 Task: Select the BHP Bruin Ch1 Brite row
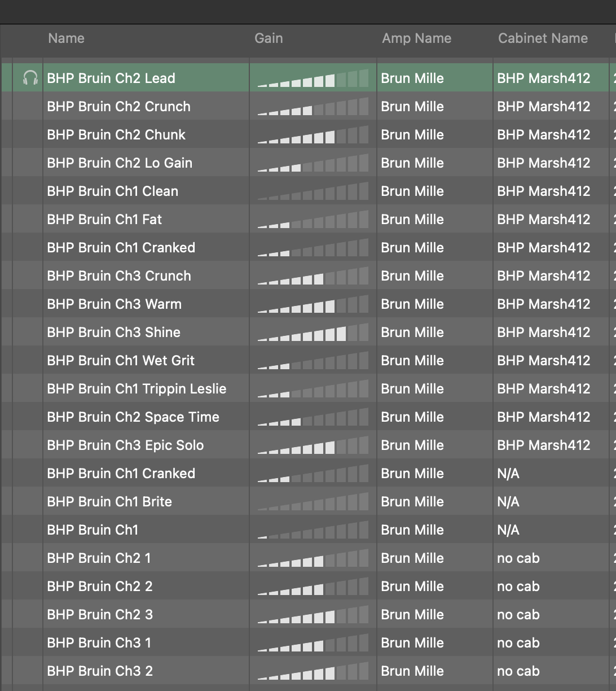point(109,502)
